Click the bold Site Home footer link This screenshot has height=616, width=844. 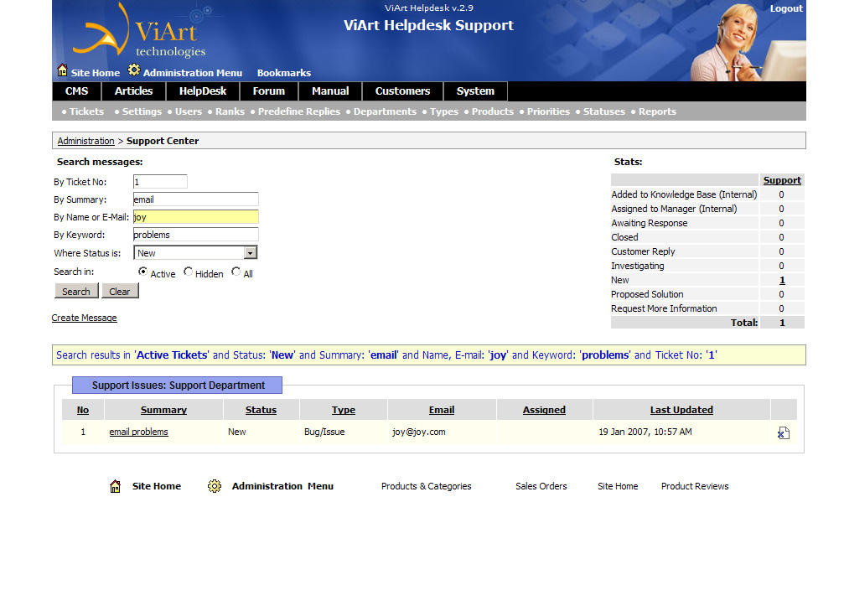(x=157, y=486)
